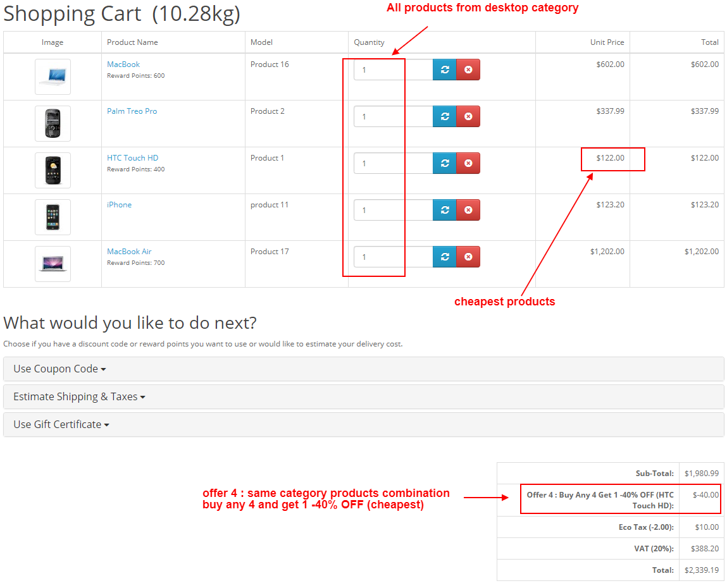
Task: Delete Palm Treo Pro from cart
Action: point(468,116)
